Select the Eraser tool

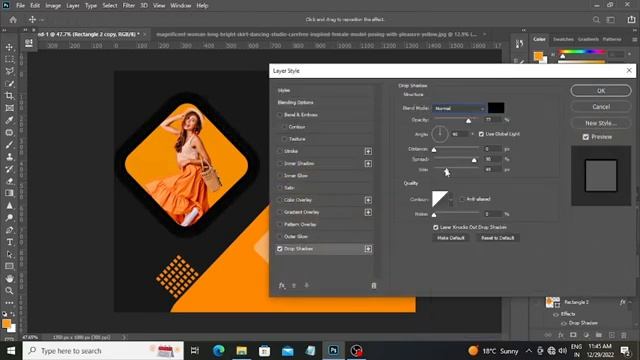(x=9, y=181)
